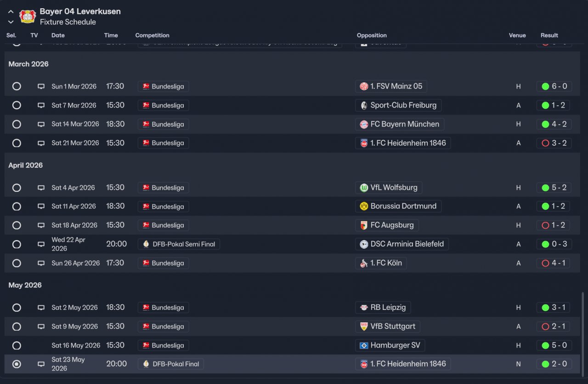Viewport: 588px width, 384px height.
Task: Click the green win indicator for 6 - 0 result
Action: click(x=545, y=86)
